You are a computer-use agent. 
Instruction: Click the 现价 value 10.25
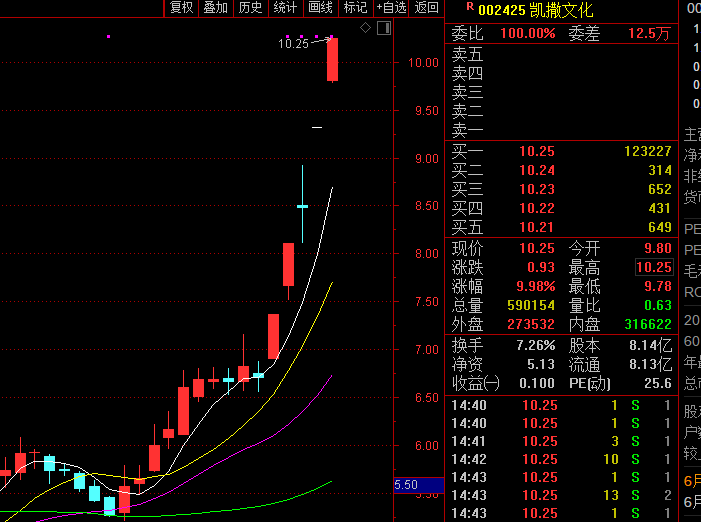[x=537, y=248]
